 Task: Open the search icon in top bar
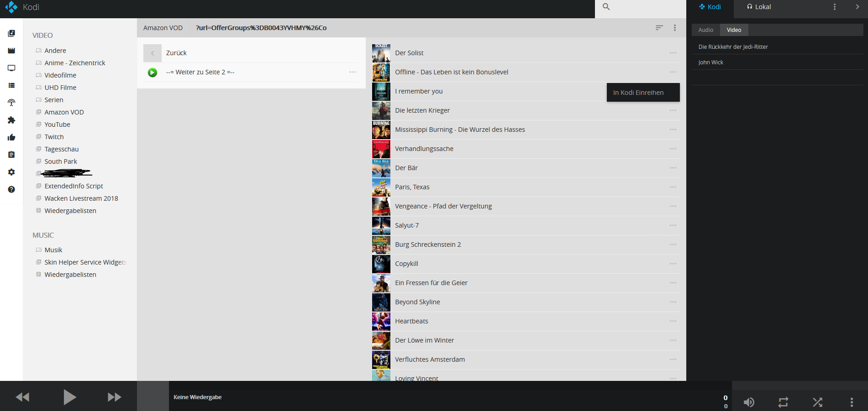pos(606,7)
